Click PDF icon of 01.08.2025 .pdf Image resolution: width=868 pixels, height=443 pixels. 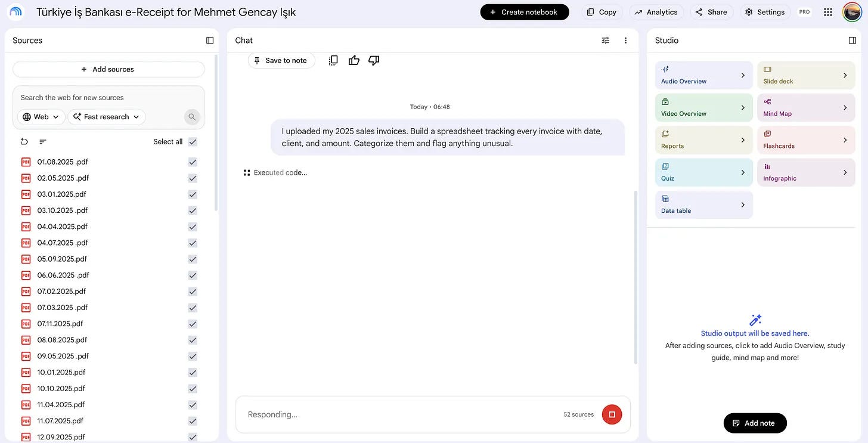click(26, 162)
